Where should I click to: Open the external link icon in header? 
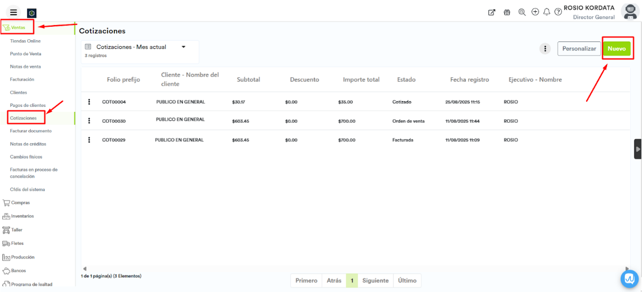[x=492, y=12]
